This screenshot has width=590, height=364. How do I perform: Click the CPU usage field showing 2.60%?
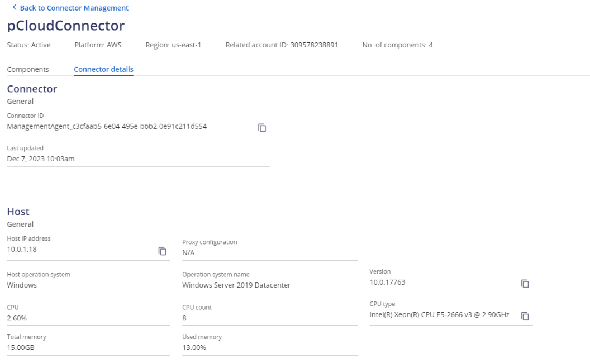16,317
